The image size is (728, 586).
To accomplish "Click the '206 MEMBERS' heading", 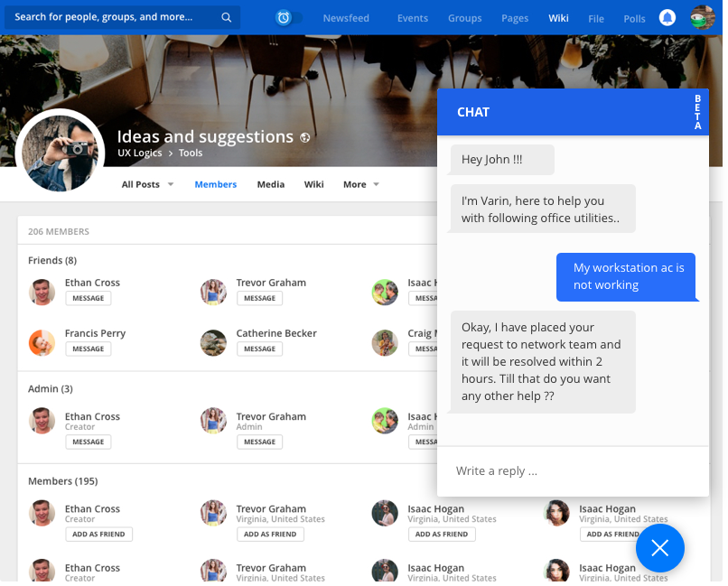I will [59, 232].
